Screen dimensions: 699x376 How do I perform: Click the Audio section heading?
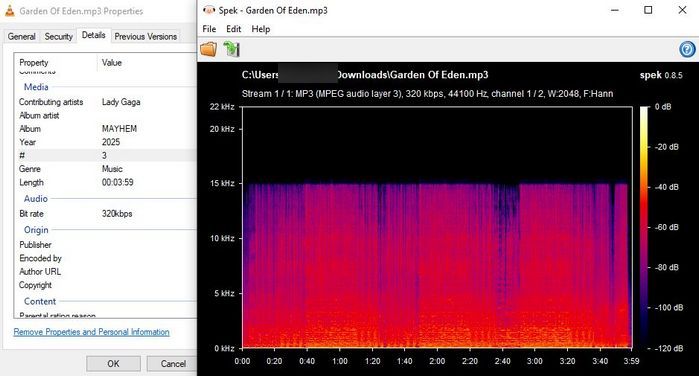(36, 198)
